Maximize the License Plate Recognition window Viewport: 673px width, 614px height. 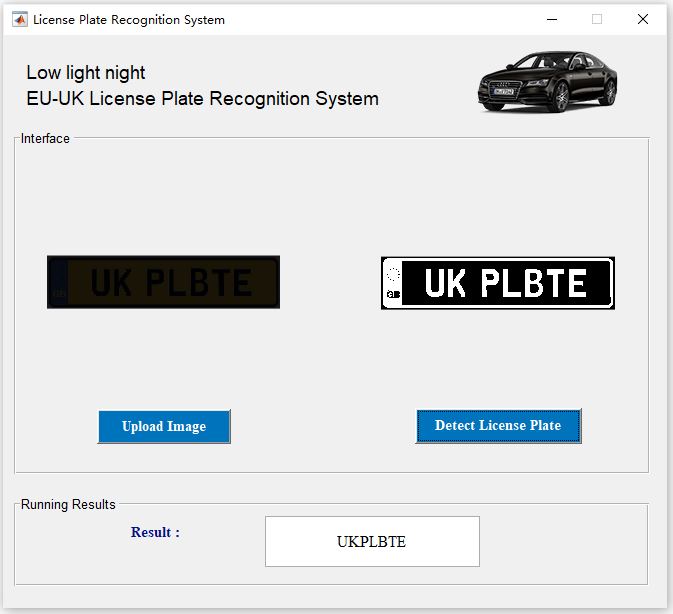pos(597,19)
